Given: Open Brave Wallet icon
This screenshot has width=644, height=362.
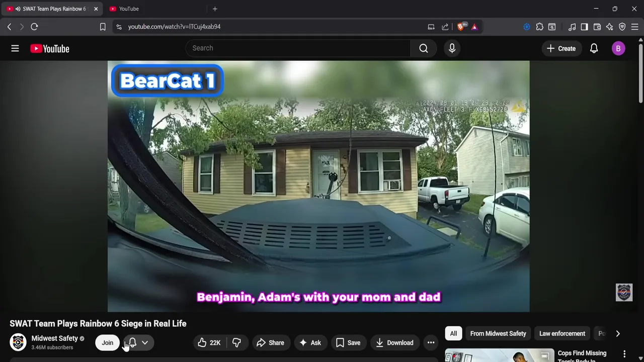Looking at the screenshot, I should (x=597, y=27).
